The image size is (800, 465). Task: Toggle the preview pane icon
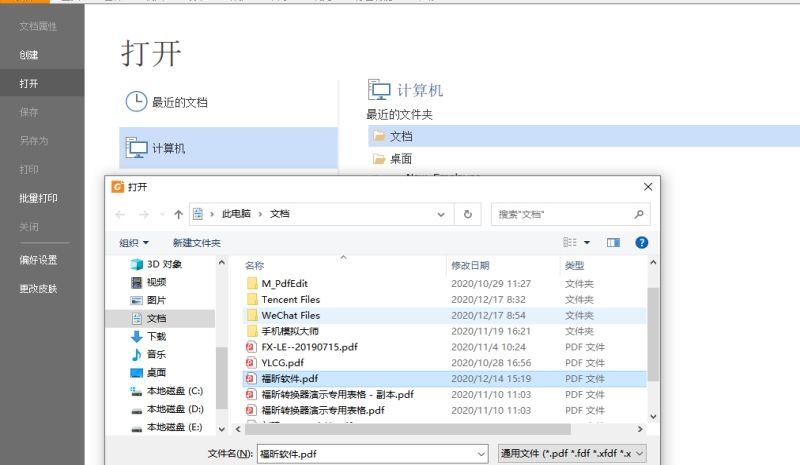click(613, 242)
